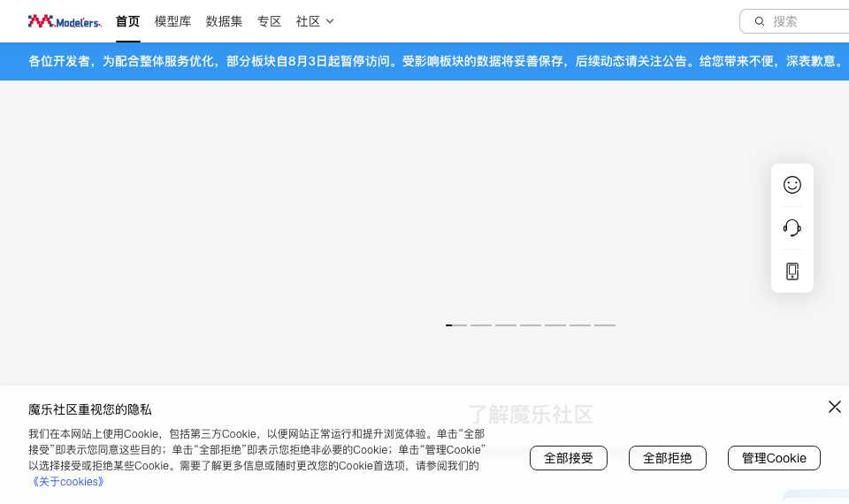Select the sixth carousel indicator
The width and height of the screenshot is (849, 504).
580,325
